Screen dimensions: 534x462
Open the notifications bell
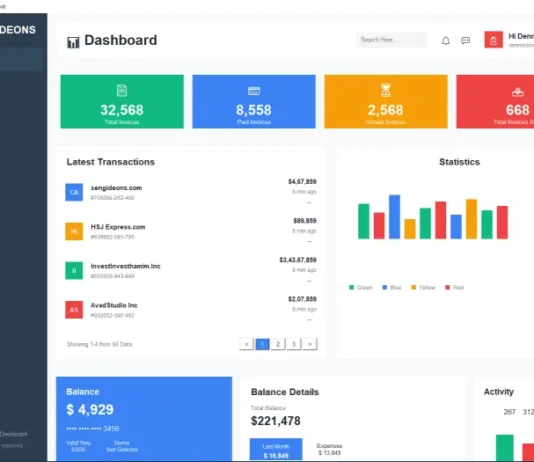pos(445,41)
